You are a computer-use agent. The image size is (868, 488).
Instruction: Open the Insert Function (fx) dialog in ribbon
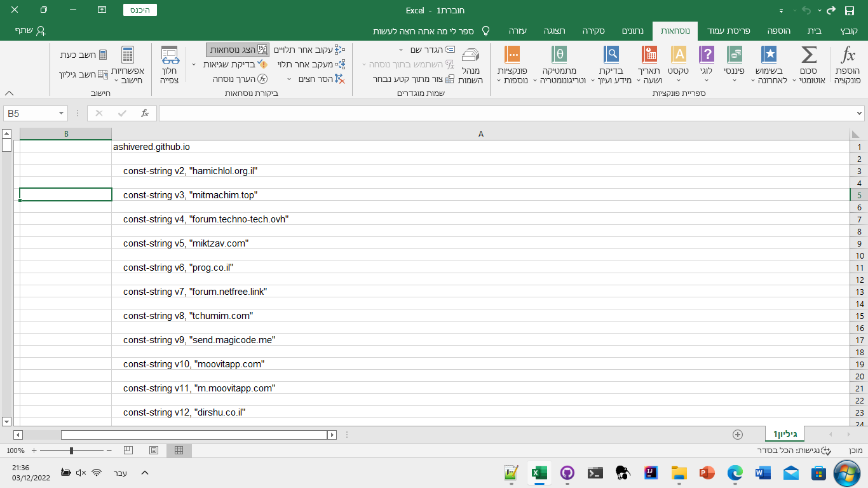[848, 65]
